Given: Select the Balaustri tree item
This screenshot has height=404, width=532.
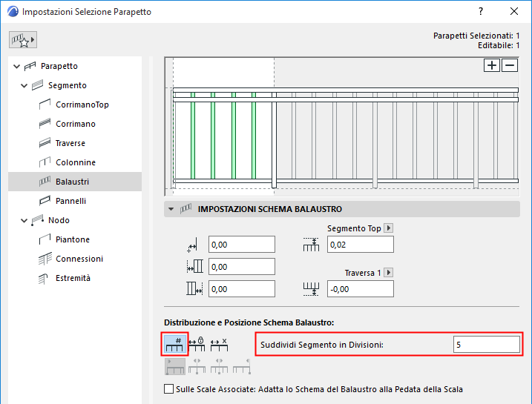Looking at the screenshot, I should [75, 182].
